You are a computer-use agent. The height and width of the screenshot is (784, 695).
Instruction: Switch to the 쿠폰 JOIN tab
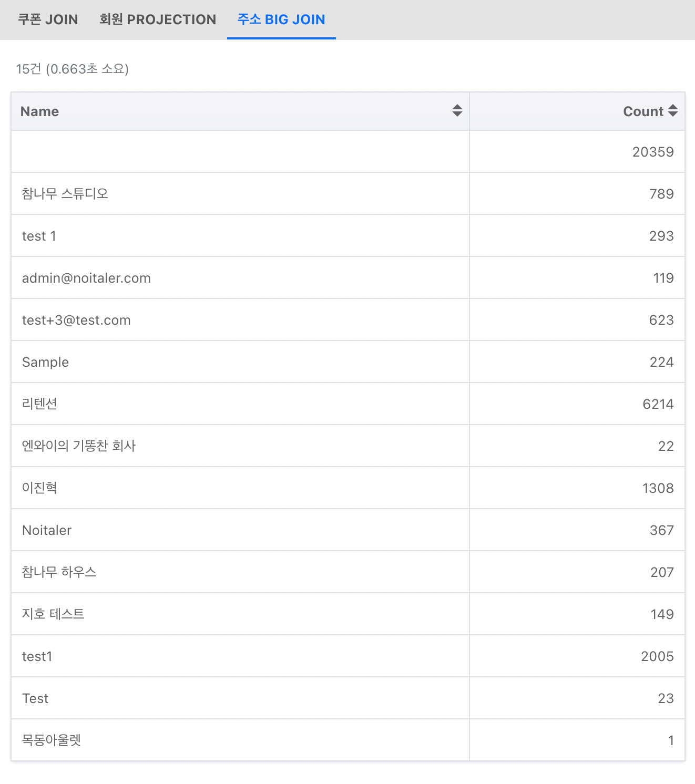[48, 19]
